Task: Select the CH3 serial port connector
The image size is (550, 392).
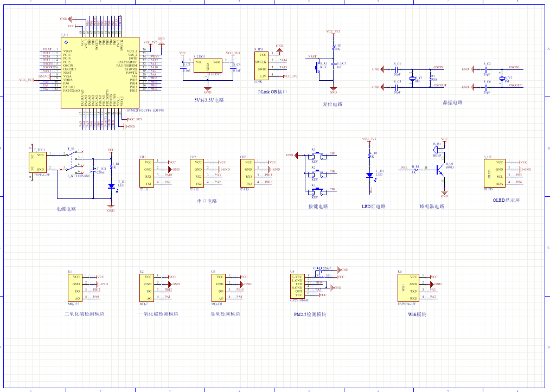Action: [x=248, y=172]
